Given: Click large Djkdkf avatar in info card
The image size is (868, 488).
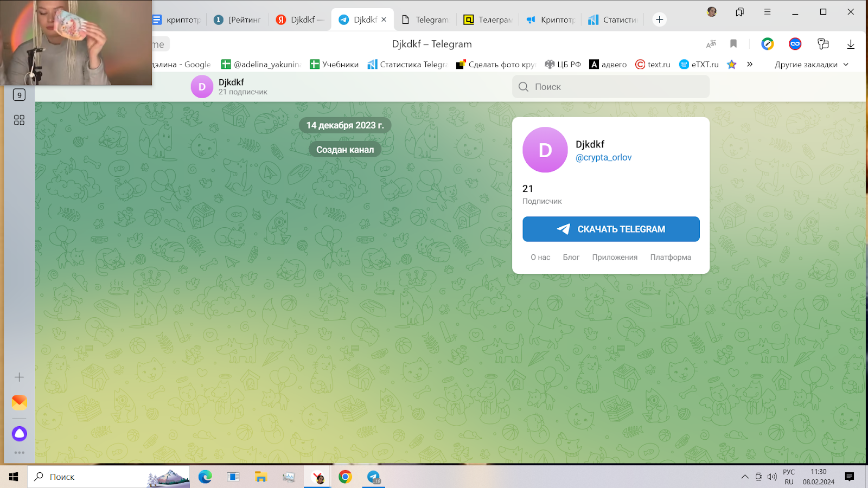Looking at the screenshot, I should tap(545, 150).
